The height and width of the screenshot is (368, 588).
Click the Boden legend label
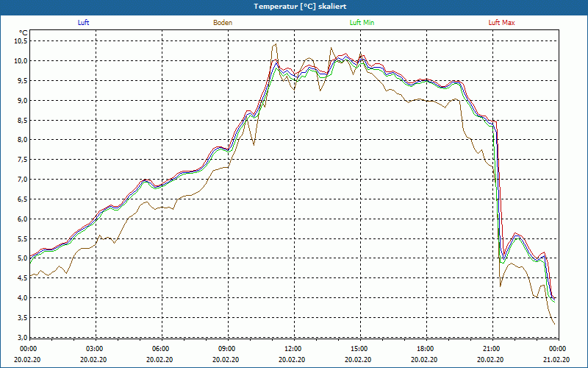tap(223, 23)
